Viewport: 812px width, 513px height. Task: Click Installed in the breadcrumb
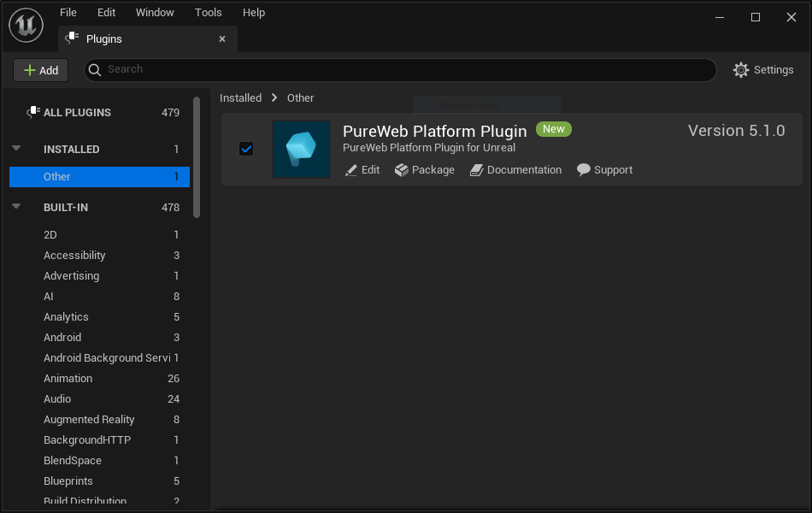click(x=241, y=98)
